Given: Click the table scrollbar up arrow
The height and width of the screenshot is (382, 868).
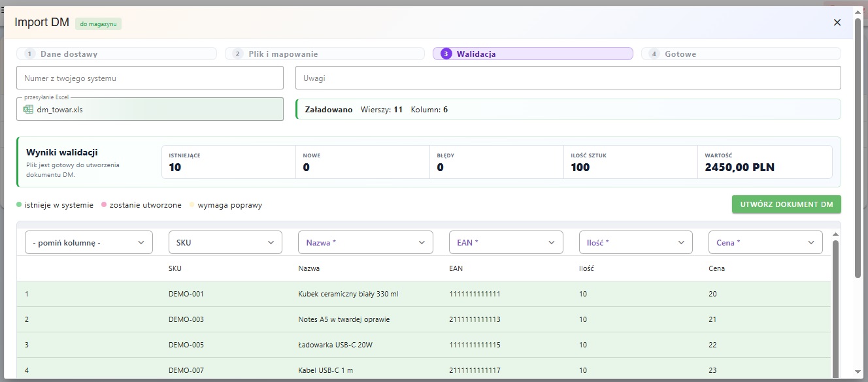Looking at the screenshot, I should tap(835, 234).
